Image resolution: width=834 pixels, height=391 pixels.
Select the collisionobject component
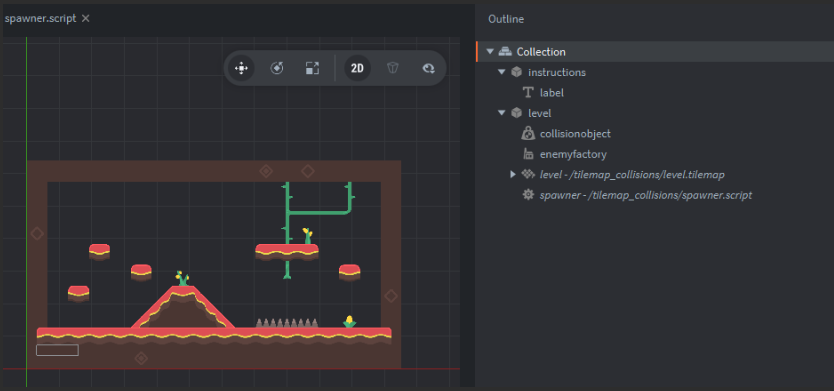[x=575, y=134]
